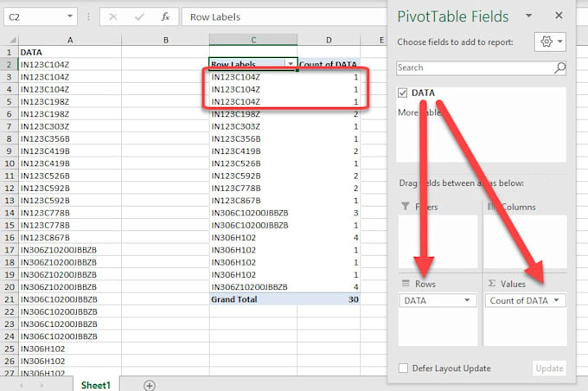Viewport: 588px width, 391px height.
Task: Switch to the Sheet1 tab
Action: (96, 385)
